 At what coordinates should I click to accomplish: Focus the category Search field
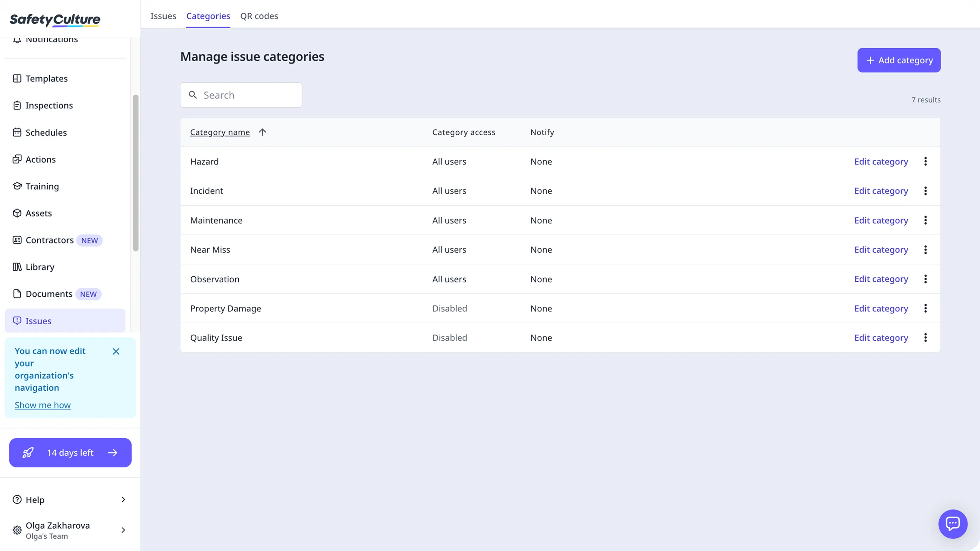[247, 95]
